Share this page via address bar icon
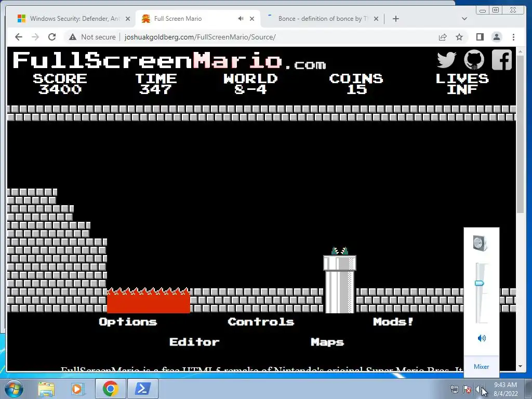Screen dimensions: 532x399 click(443, 37)
